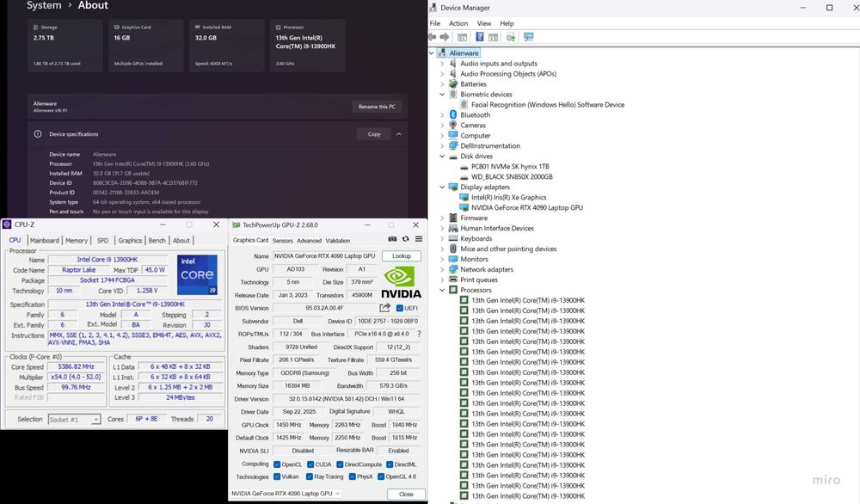Viewport: 860px width, 504px height.
Task: Click the Device Manager title bar icon
Action: tap(433, 8)
